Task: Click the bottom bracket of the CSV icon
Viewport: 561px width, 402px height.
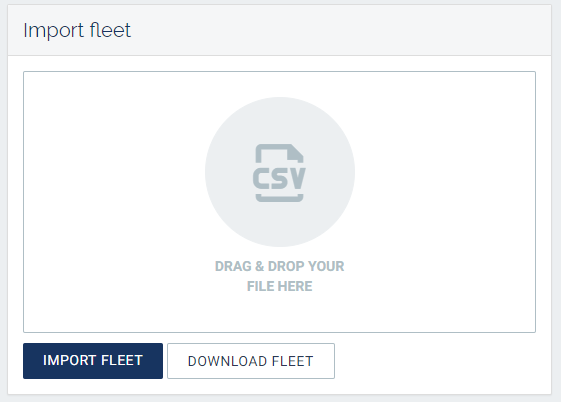Action: point(279,198)
